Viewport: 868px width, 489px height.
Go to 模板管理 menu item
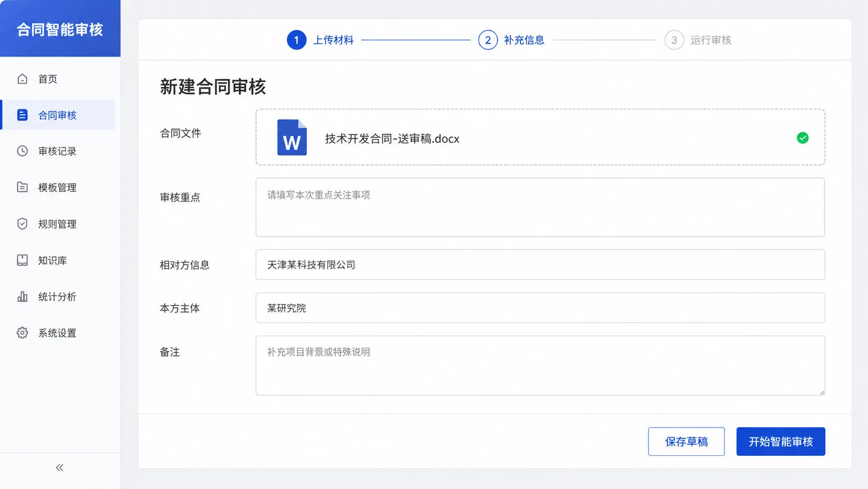coord(58,188)
